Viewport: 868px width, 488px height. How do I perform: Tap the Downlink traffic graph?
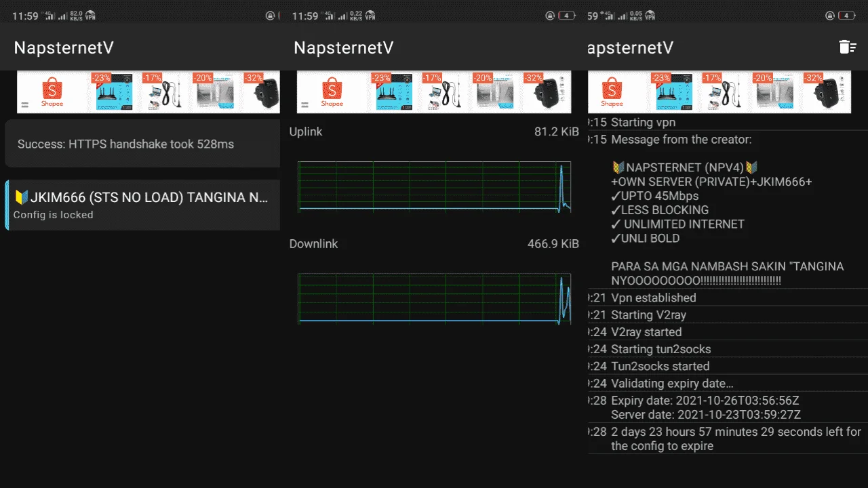tap(434, 299)
